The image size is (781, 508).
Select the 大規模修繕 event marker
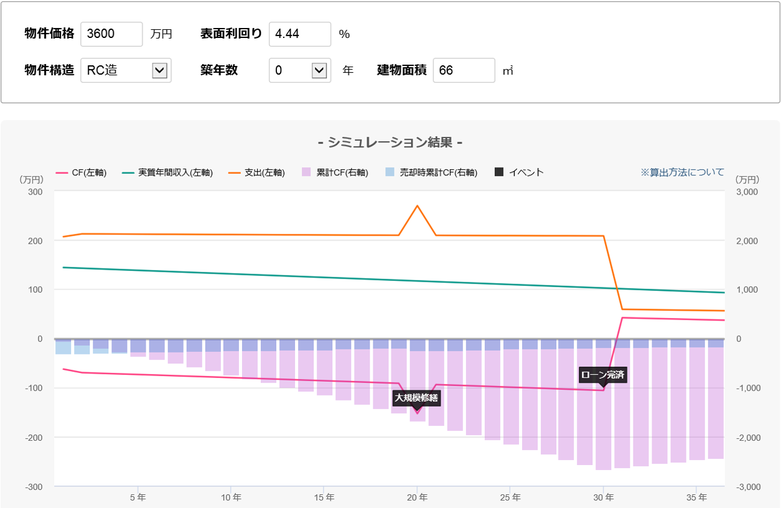tap(416, 398)
